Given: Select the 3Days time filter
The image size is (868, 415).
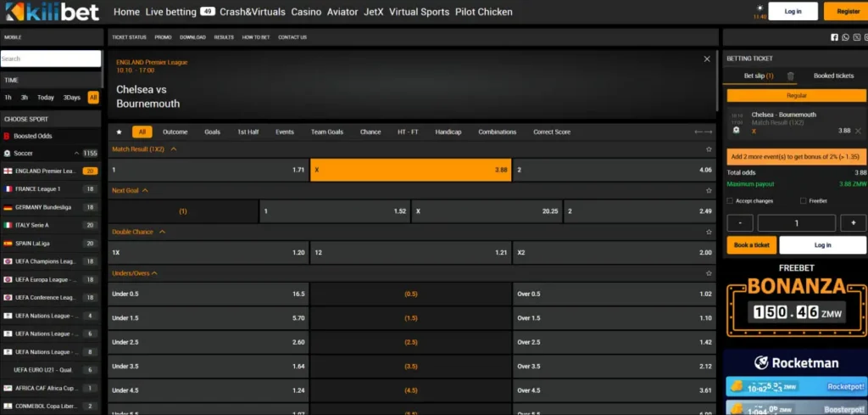Looking at the screenshot, I should pyautogui.click(x=71, y=98).
